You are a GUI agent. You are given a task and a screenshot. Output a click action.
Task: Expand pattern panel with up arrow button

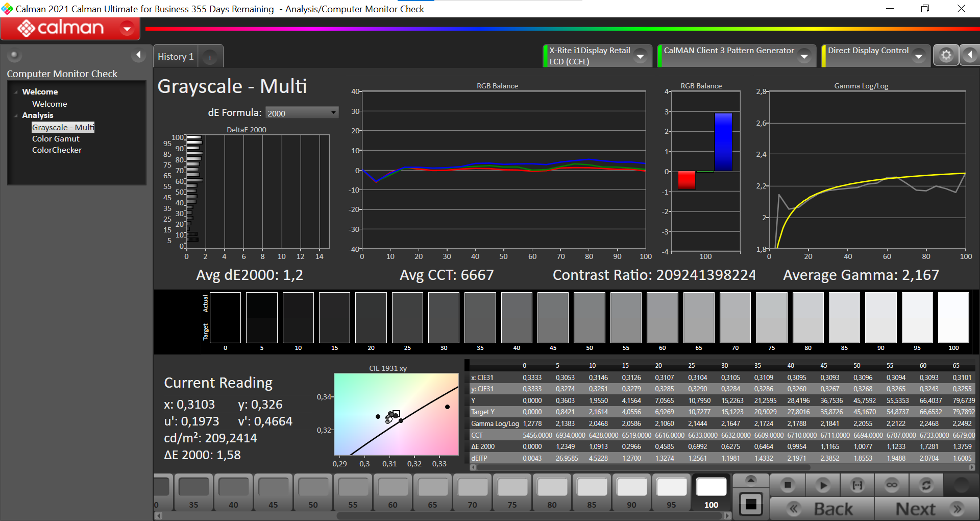pos(751,480)
